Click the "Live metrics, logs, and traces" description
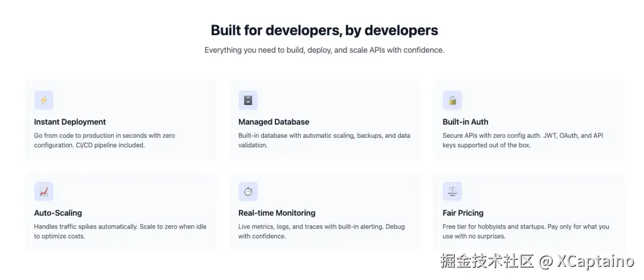644x280 pixels. pyautogui.click(x=321, y=232)
